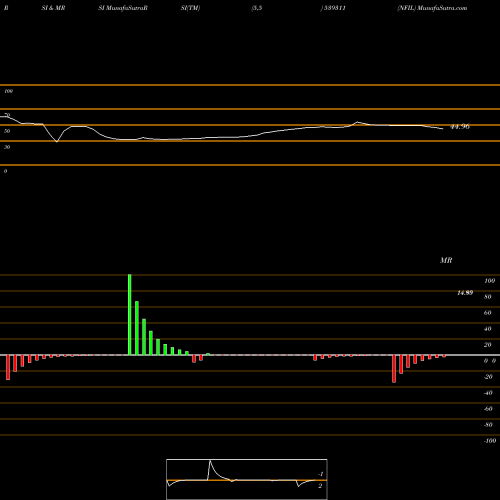This screenshot has width=500, height=500.
Task: Click the -60 label on MR axis
Action: tap(488, 409)
